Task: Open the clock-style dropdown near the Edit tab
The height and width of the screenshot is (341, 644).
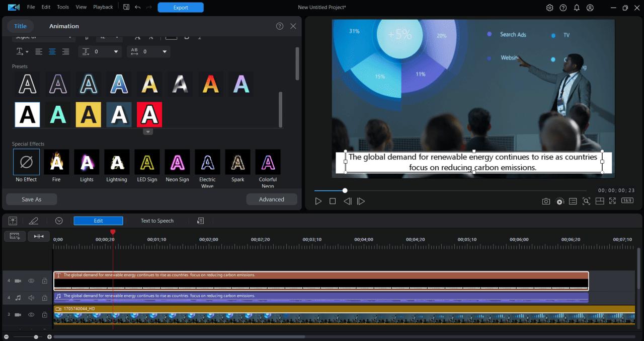Action: 59,221
